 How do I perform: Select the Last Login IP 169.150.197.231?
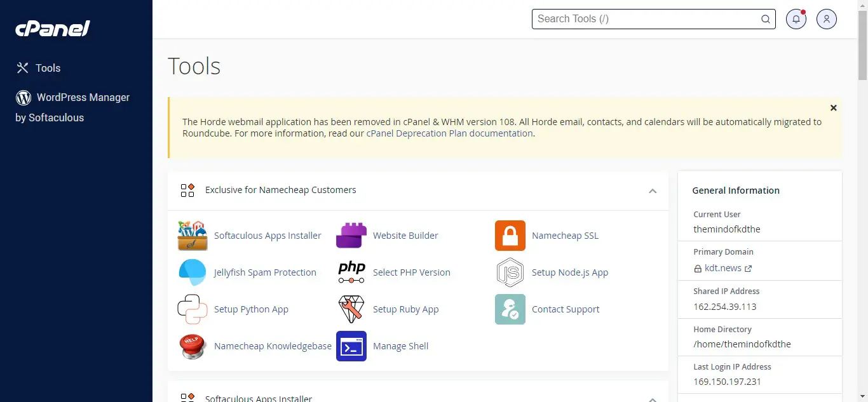coord(727,382)
